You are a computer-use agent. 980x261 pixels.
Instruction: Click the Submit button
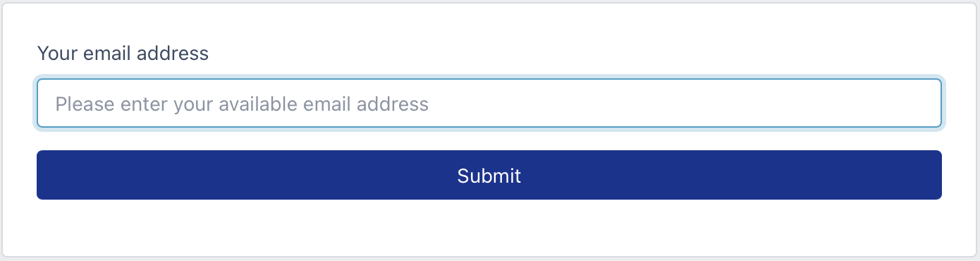click(x=489, y=175)
